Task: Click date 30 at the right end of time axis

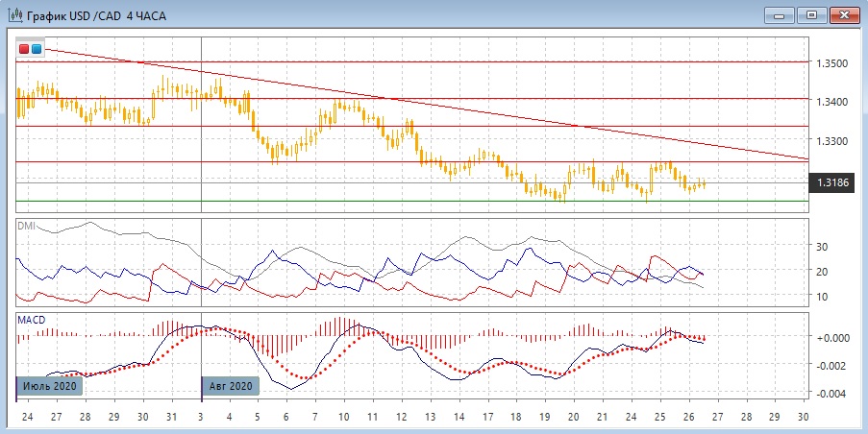Action: [x=804, y=419]
